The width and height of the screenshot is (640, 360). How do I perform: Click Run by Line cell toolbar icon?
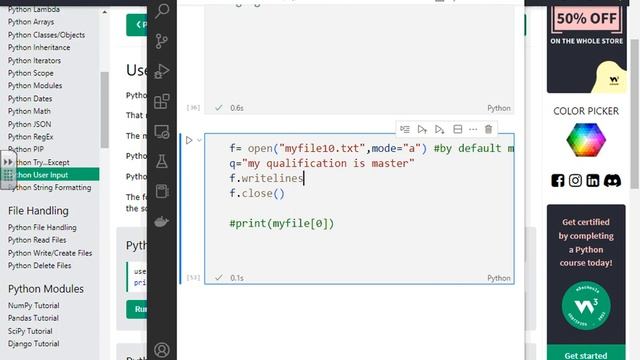click(x=404, y=129)
